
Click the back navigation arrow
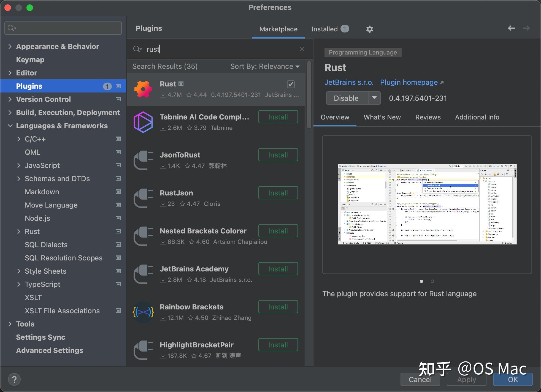(x=511, y=28)
